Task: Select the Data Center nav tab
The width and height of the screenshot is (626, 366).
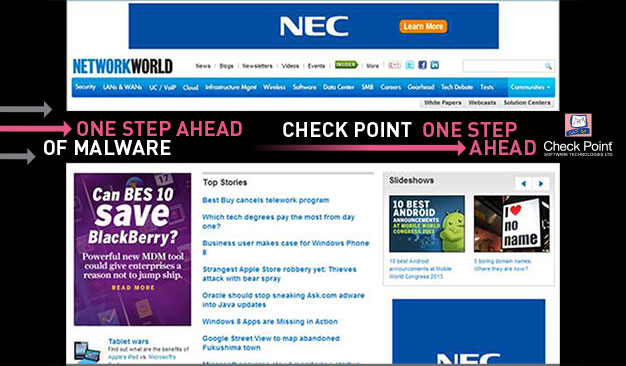Action: [339, 87]
